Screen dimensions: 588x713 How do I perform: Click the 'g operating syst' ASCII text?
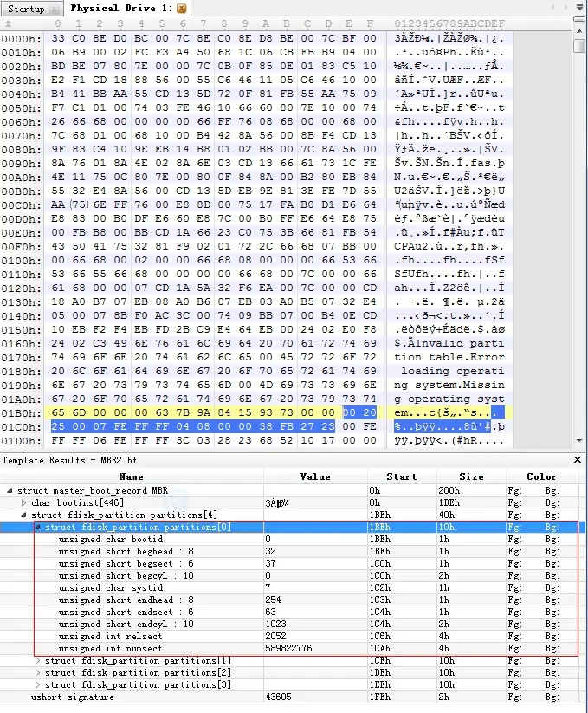point(449,399)
